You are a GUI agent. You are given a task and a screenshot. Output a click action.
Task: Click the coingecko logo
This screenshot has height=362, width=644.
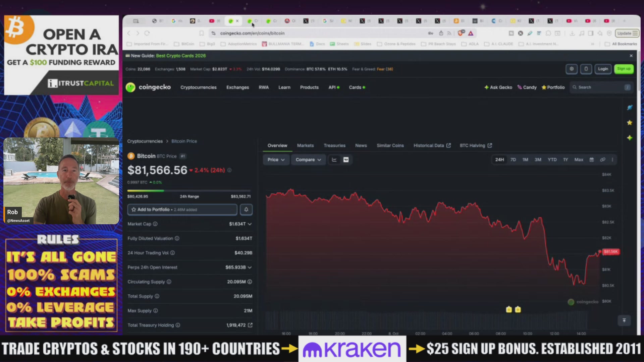click(x=148, y=87)
